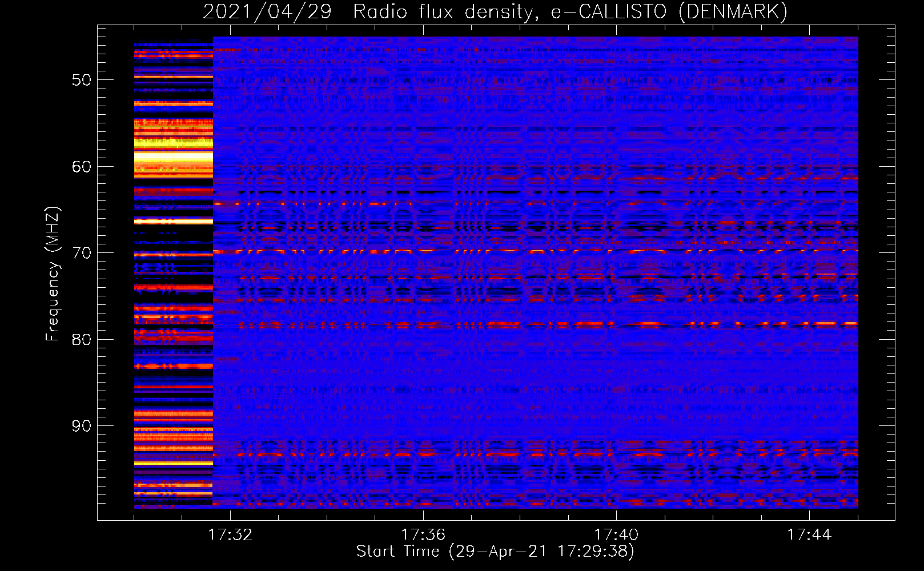
Task: Click the 17:44 time tick label
Action: click(x=809, y=535)
